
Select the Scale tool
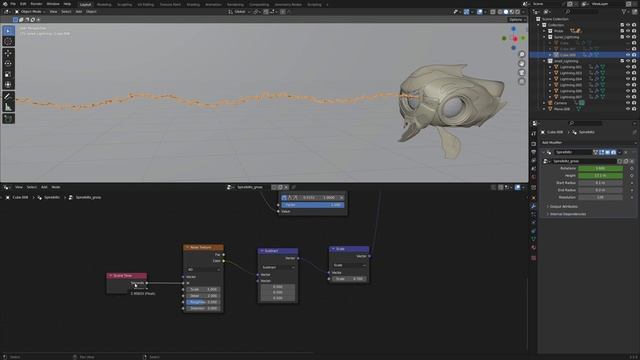[x=8, y=74]
